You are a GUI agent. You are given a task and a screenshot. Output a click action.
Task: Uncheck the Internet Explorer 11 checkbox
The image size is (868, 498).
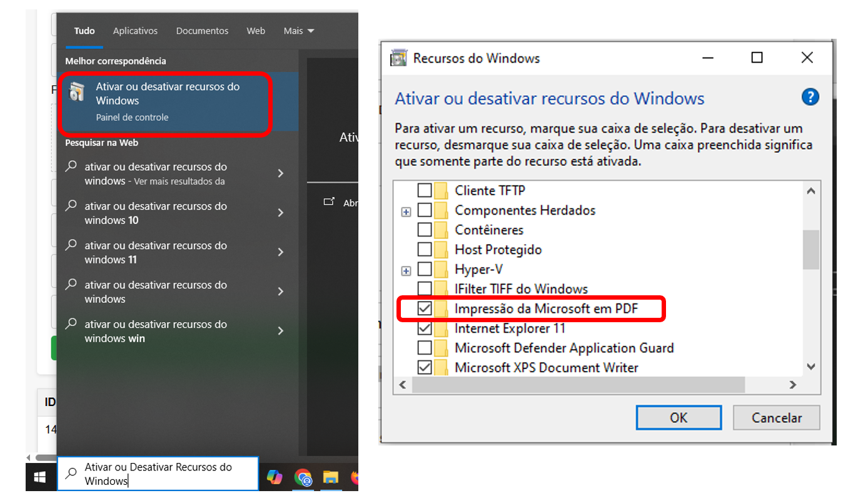click(x=425, y=328)
